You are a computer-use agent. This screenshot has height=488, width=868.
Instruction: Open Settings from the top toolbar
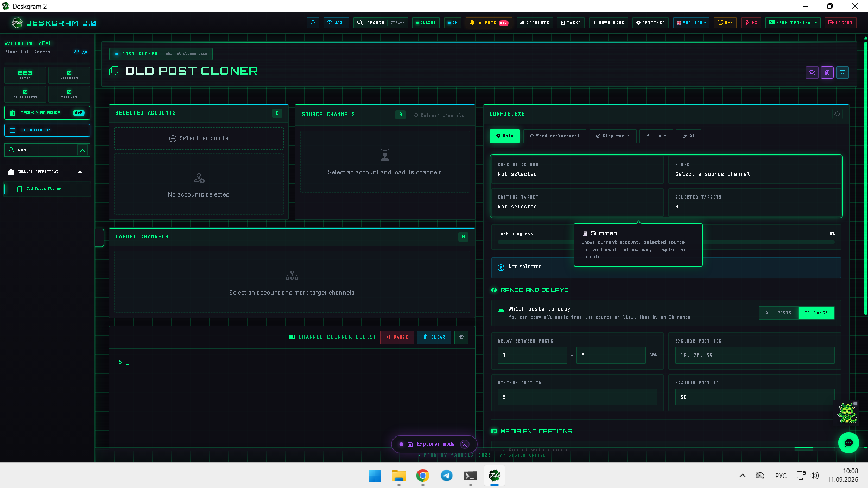pos(650,23)
